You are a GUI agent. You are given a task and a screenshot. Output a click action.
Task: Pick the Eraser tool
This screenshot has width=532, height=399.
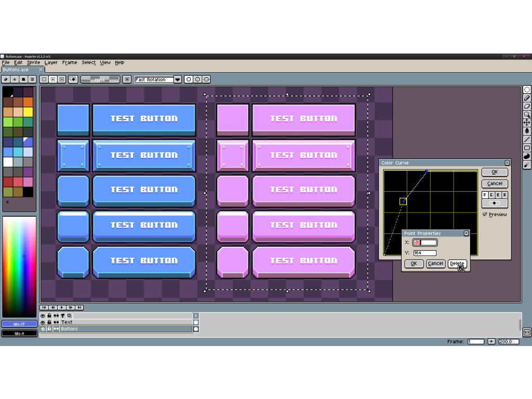pos(527,106)
